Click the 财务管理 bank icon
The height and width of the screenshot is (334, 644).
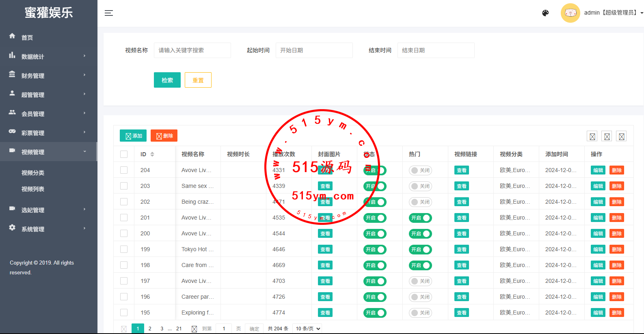coord(12,74)
